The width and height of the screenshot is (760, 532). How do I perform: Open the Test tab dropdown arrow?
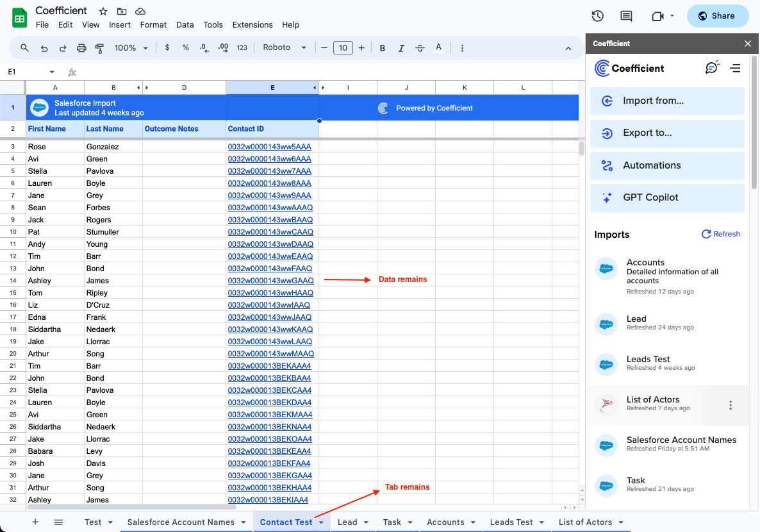click(110, 522)
